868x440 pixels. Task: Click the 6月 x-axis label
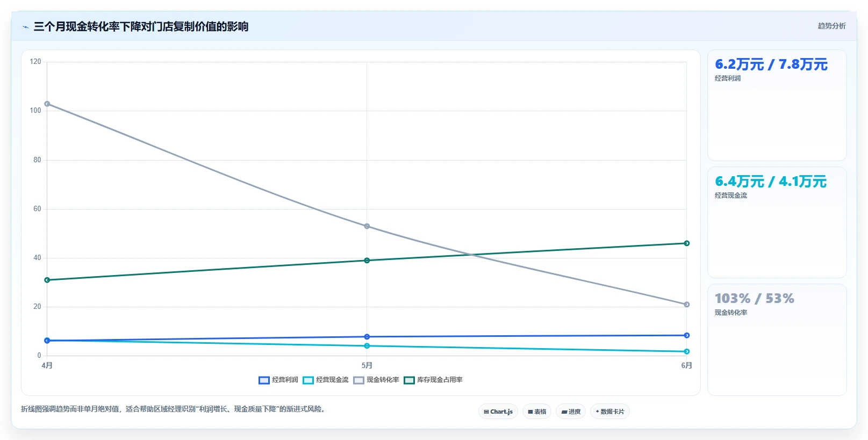687,365
